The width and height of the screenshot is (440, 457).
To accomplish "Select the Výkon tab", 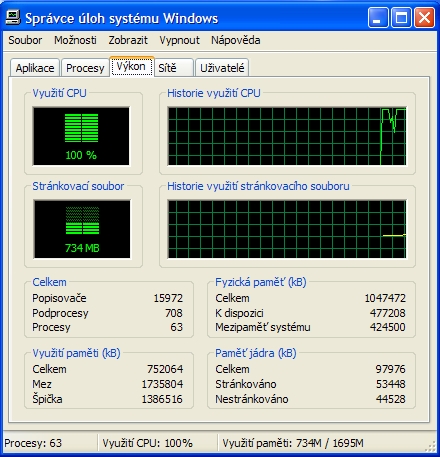I will coord(131,66).
